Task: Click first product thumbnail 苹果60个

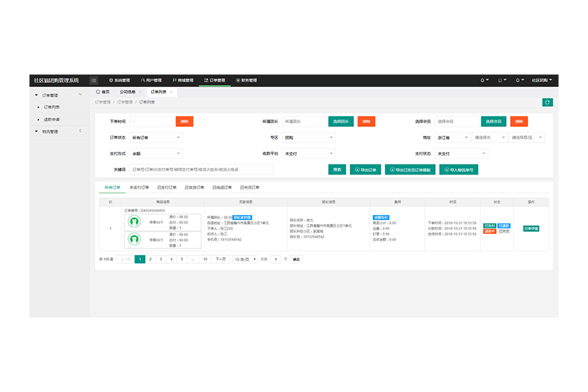Action: point(134,221)
